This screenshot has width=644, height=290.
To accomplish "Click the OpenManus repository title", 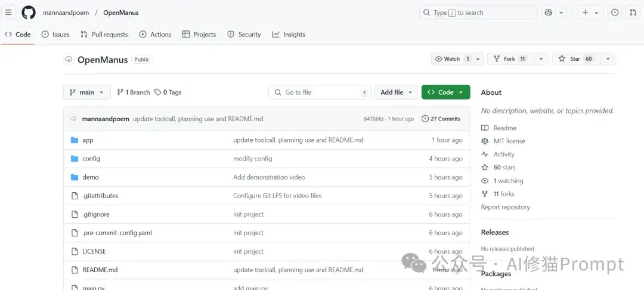I will pyautogui.click(x=103, y=60).
